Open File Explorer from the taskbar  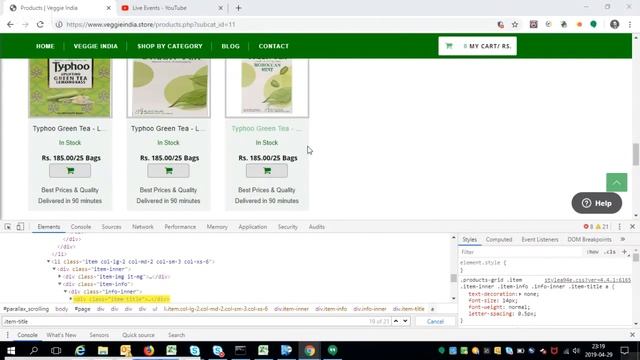(x=103, y=351)
